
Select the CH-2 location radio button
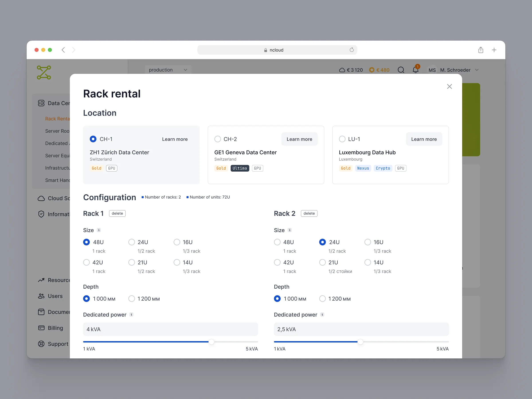(218, 139)
